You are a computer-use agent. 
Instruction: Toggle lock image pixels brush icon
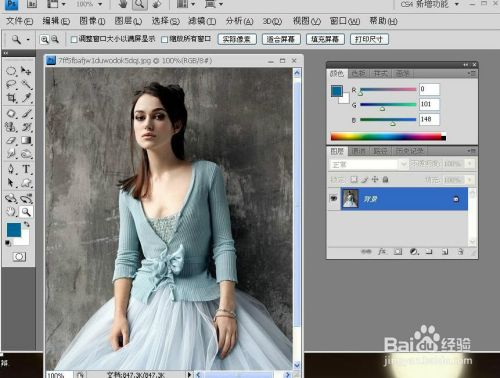pyautogui.click(x=365, y=180)
